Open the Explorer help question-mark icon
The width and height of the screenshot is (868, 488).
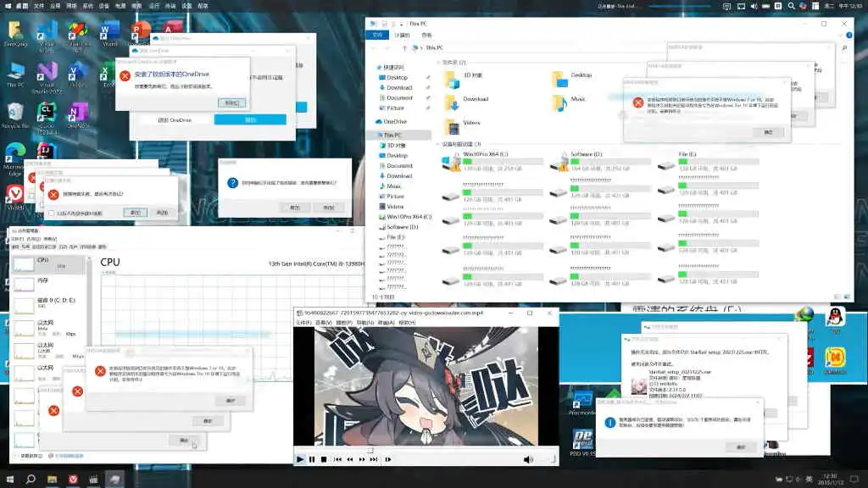849,35
